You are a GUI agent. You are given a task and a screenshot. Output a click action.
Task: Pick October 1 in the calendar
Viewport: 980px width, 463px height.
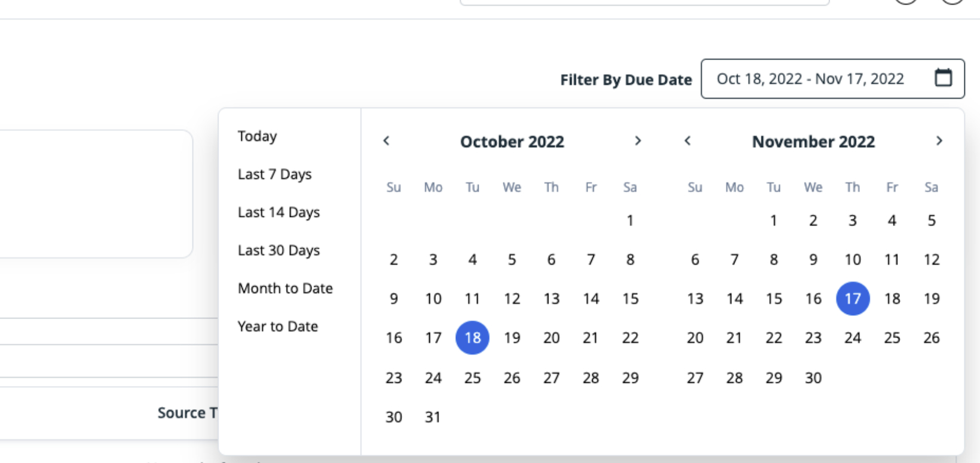pos(630,220)
